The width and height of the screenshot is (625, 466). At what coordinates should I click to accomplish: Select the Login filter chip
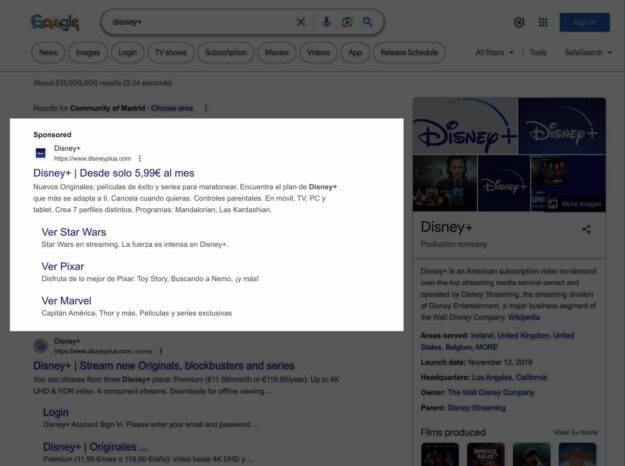coord(127,53)
